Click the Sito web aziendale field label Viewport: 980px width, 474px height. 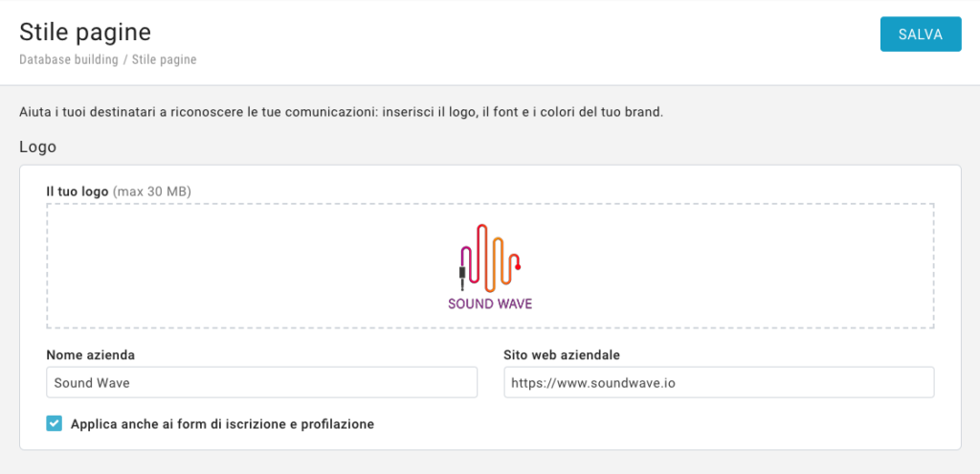pos(562,355)
